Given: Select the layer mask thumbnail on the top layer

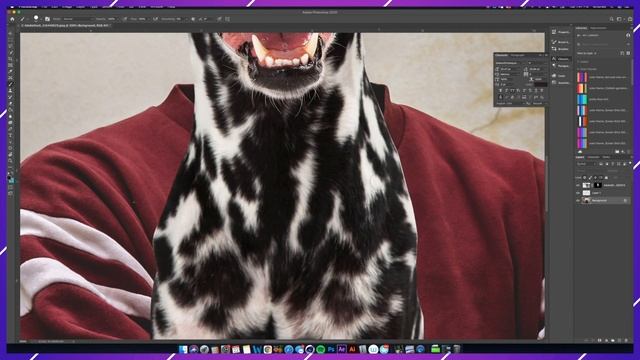Looking at the screenshot, I should point(598,185).
